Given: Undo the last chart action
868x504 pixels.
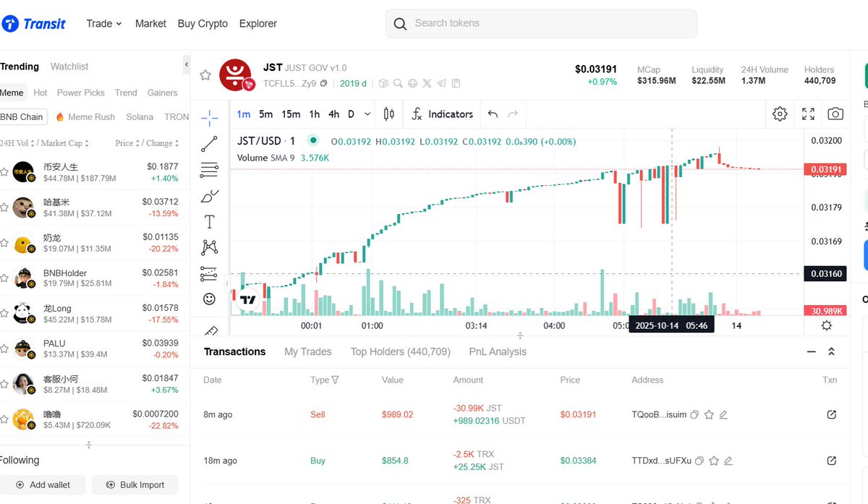Looking at the screenshot, I should [x=493, y=114].
